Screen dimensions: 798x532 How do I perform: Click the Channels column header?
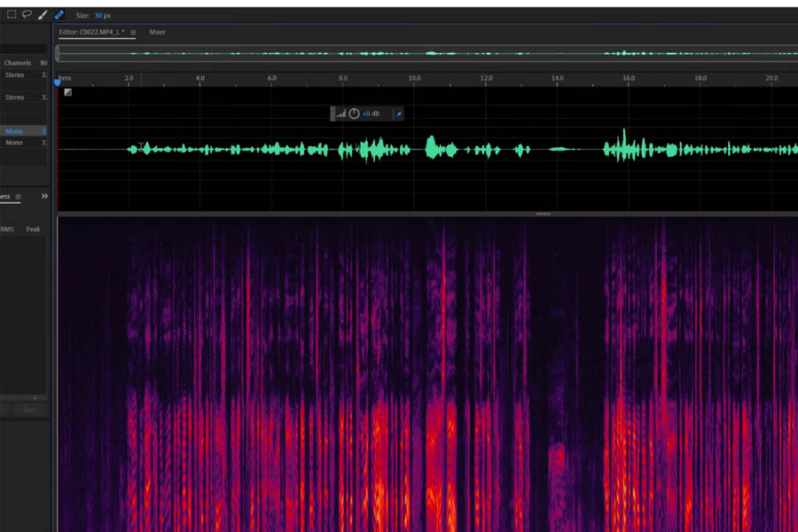(x=18, y=63)
